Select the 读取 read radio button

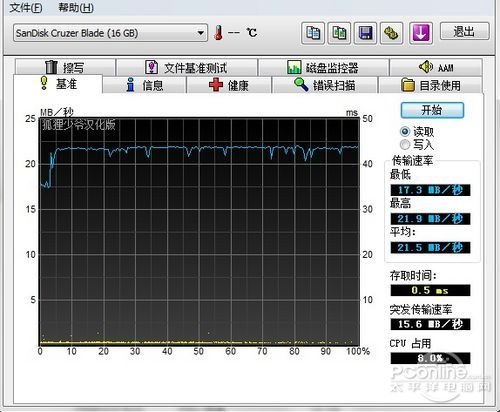tap(405, 132)
